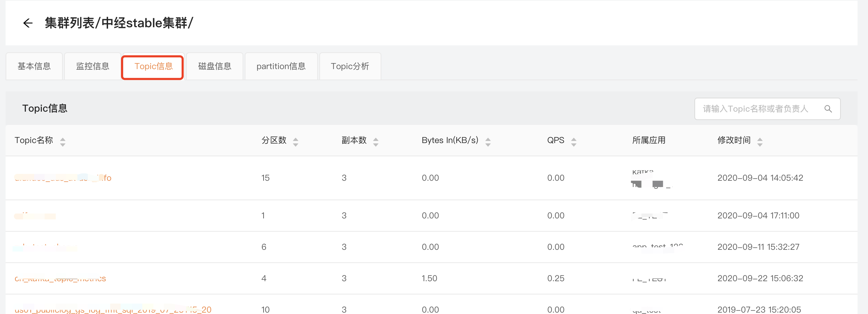The width and height of the screenshot is (868, 314).
Task: Open the topic link ending in 'fo'
Action: tap(63, 178)
